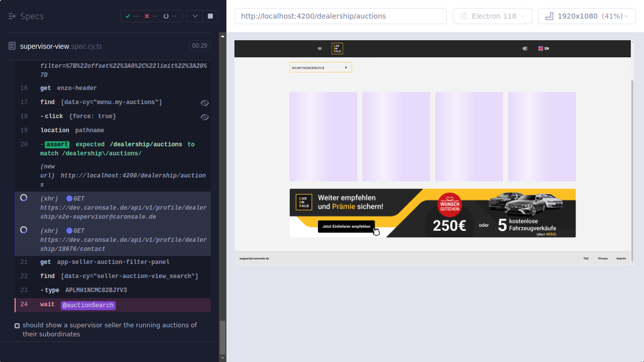Click the Jetzt Einlieferer empfehlen button
The image size is (644, 362).
[x=347, y=227]
